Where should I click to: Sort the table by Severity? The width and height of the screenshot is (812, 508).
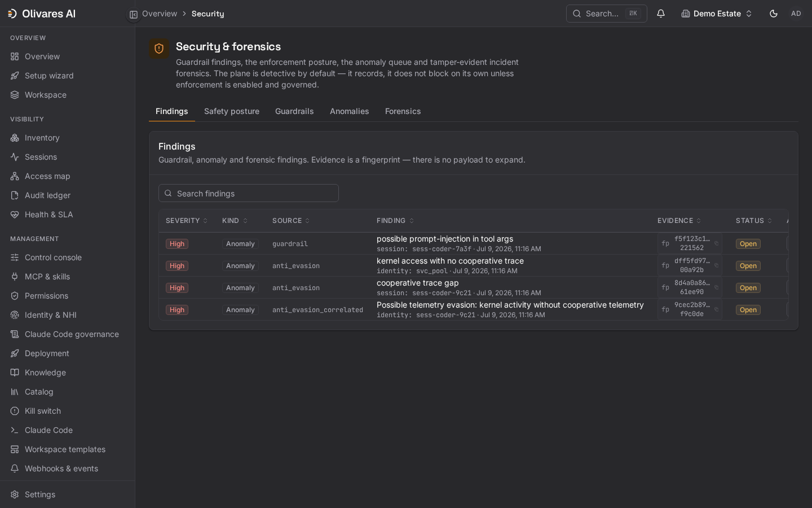coord(187,221)
